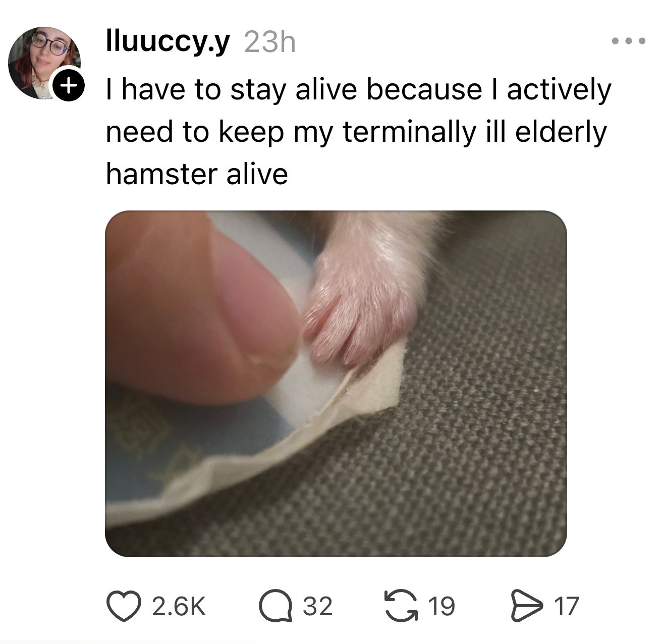
Task: Click the lluuccy.y username
Action: coord(168,42)
